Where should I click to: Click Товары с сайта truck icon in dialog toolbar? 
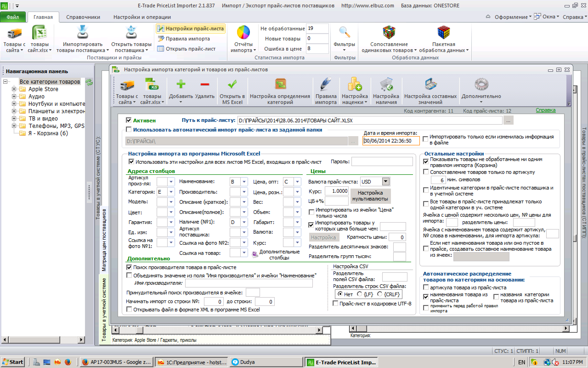tap(127, 91)
